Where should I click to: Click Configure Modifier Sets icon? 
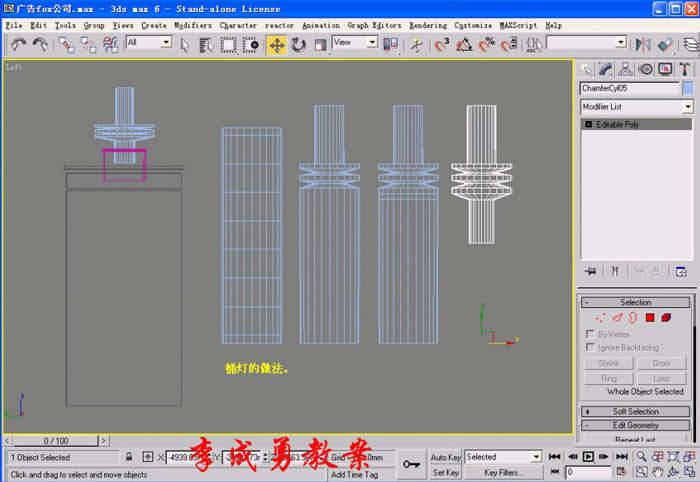click(x=681, y=271)
